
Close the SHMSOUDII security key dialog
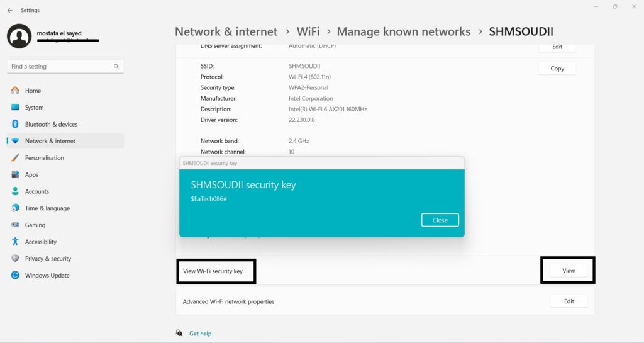point(440,220)
